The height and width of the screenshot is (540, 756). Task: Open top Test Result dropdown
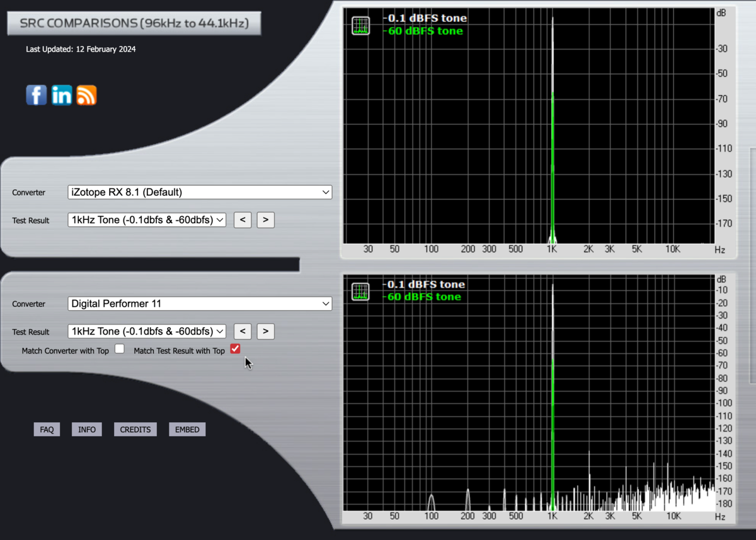click(x=147, y=220)
